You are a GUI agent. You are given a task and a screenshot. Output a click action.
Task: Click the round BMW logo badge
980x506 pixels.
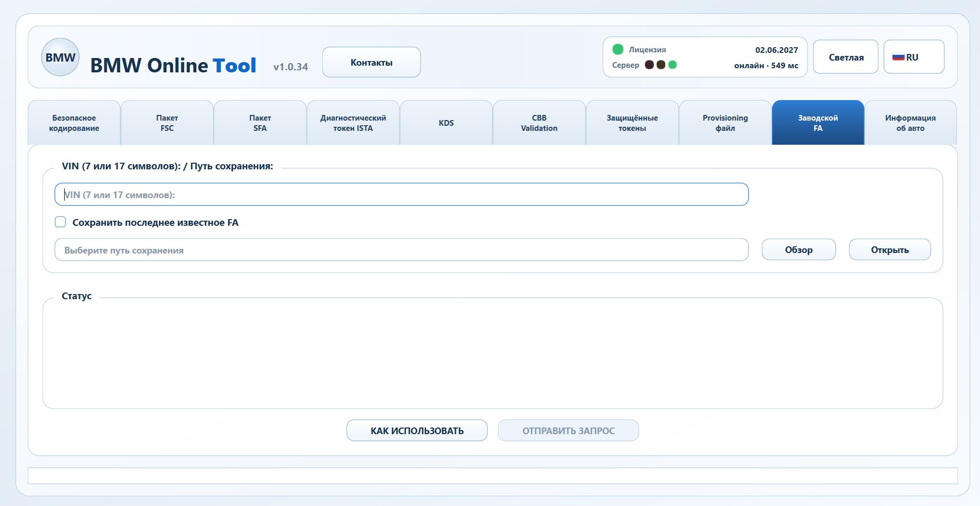point(60,57)
